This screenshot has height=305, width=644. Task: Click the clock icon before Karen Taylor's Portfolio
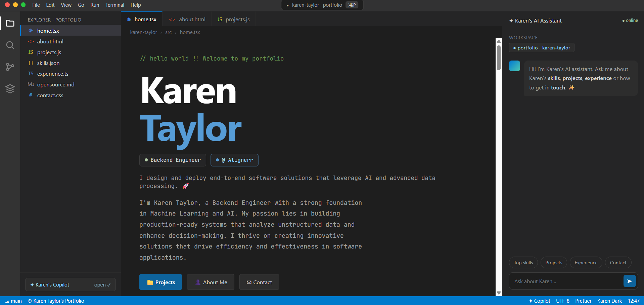(30, 301)
